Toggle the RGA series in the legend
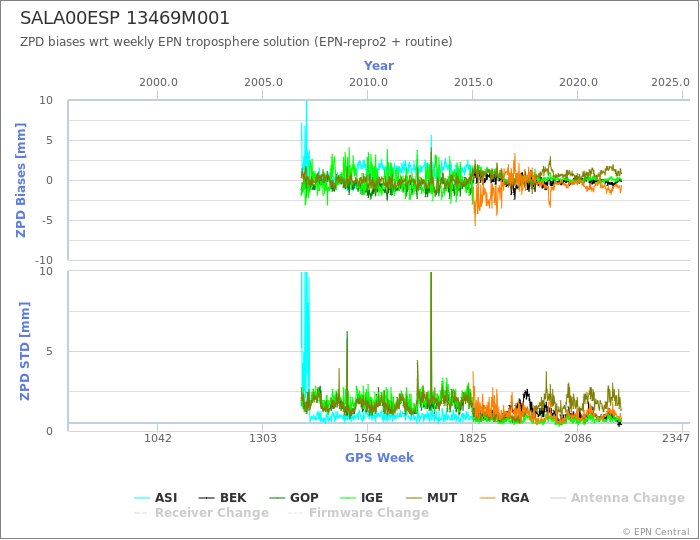Image resolution: width=700 pixels, height=540 pixels. [x=504, y=498]
